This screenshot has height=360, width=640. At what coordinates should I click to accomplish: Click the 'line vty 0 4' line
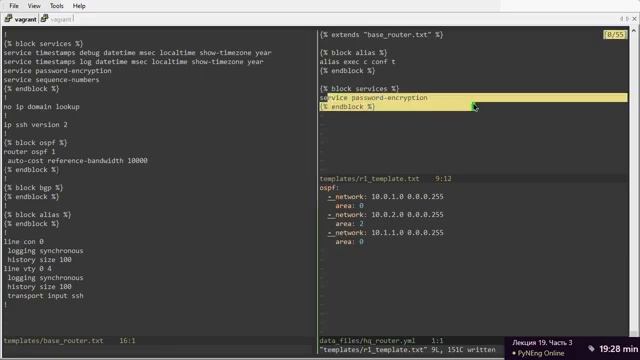tap(28, 269)
